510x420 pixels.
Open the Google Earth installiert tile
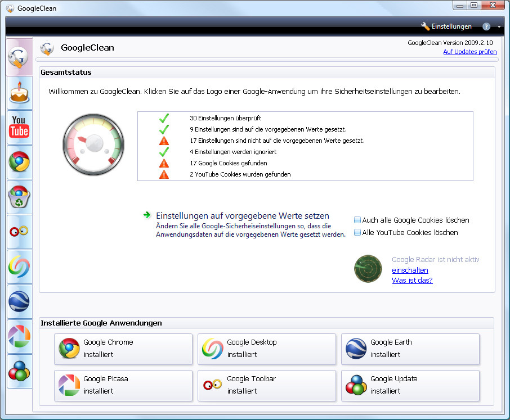tap(410, 349)
